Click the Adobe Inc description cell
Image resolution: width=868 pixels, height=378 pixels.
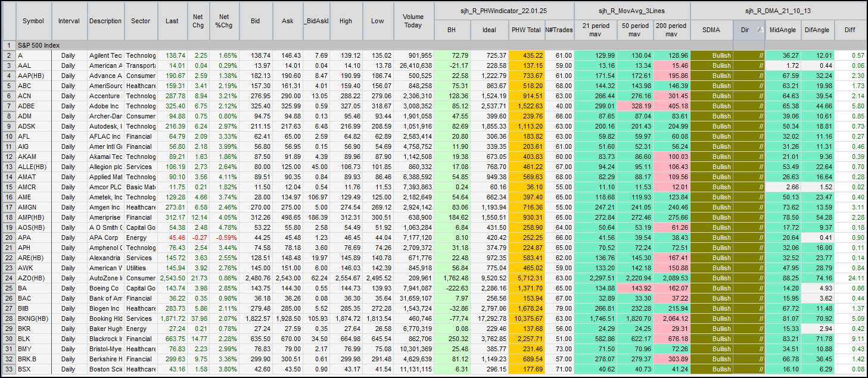click(x=105, y=106)
